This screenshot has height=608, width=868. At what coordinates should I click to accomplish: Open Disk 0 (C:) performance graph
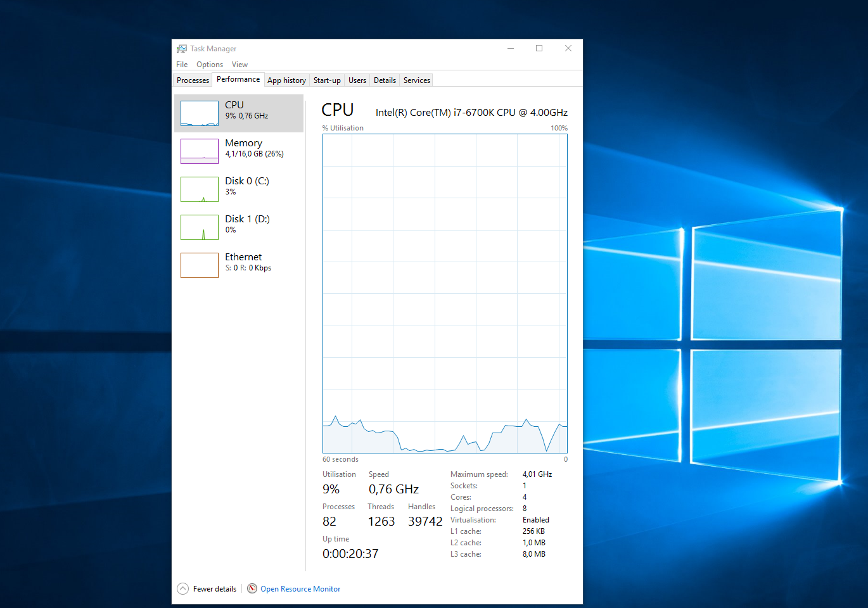tap(239, 189)
